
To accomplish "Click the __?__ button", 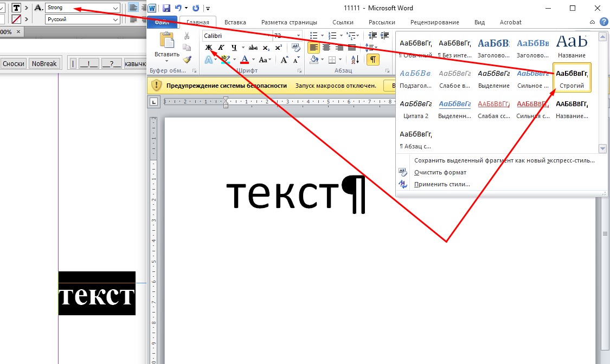I will pos(112,64).
